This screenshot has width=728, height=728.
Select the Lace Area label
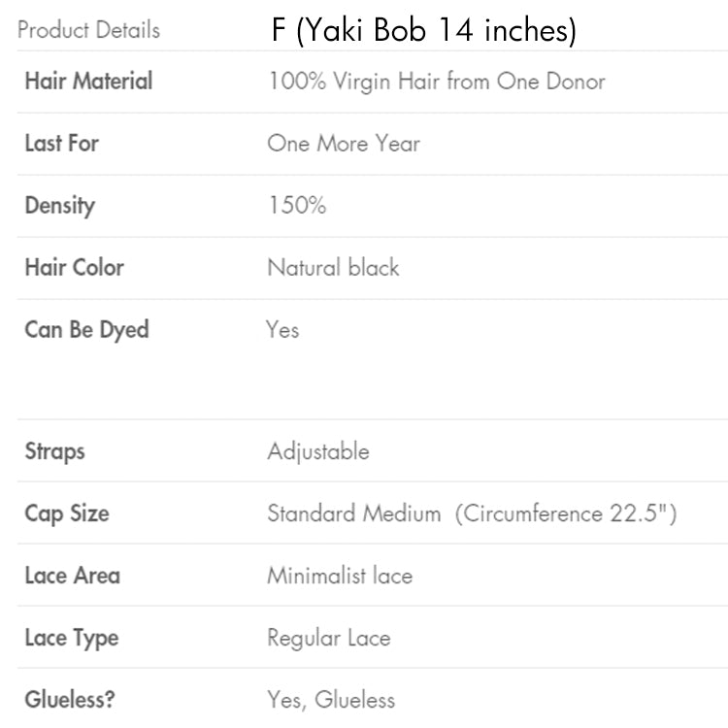pyautogui.click(x=72, y=576)
